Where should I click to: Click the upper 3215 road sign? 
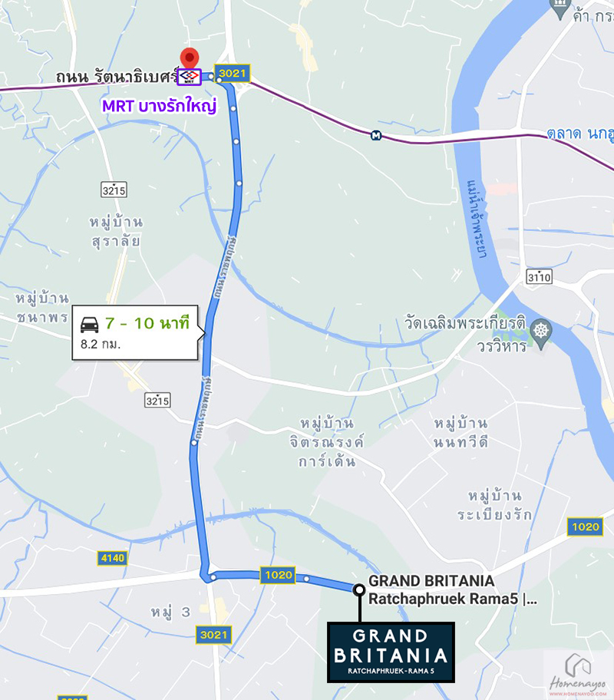114,190
